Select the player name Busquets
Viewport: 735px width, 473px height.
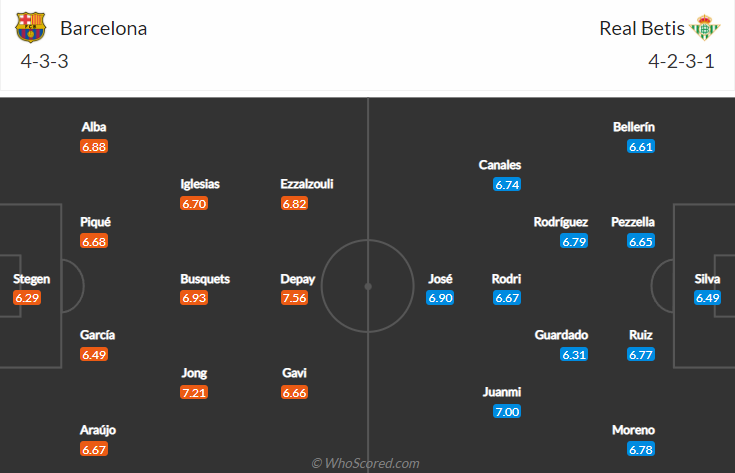click(205, 279)
